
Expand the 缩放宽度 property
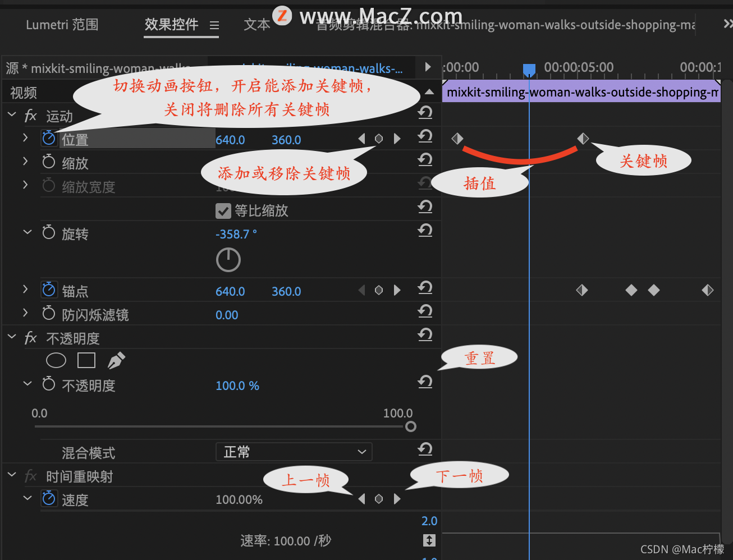25,185
